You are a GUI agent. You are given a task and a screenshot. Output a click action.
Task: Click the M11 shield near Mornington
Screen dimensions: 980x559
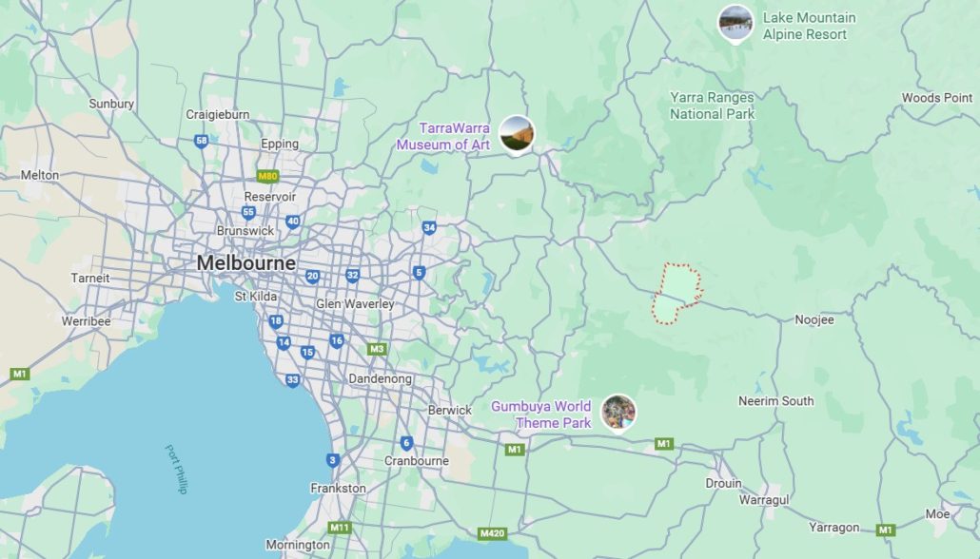[x=340, y=528]
